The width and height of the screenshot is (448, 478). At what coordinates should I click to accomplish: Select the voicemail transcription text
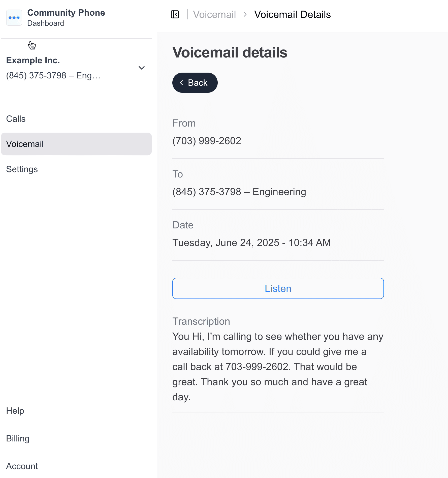pyautogui.click(x=277, y=367)
